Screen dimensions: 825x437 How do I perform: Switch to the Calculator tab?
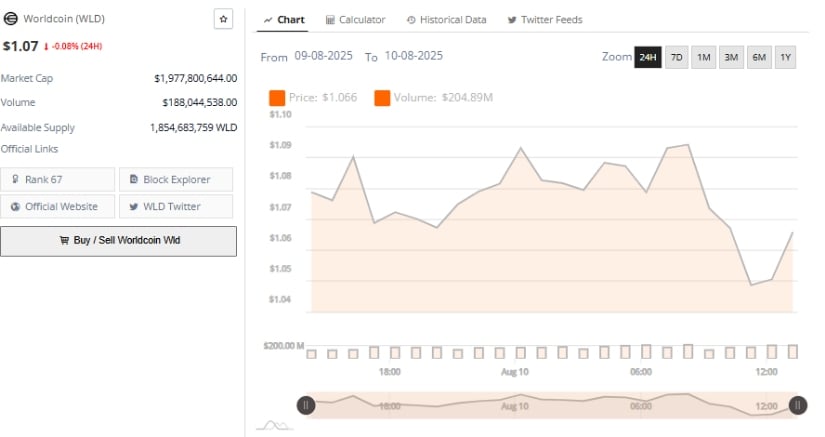pos(356,20)
